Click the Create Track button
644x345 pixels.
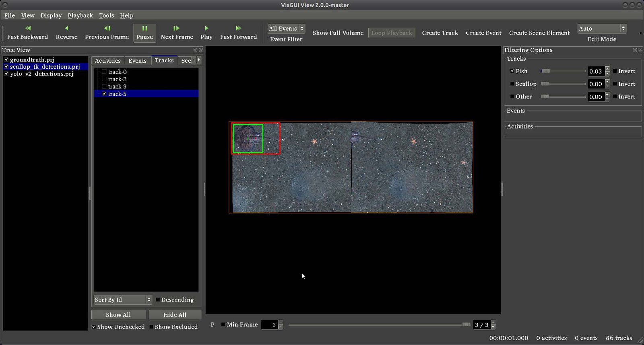click(440, 33)
